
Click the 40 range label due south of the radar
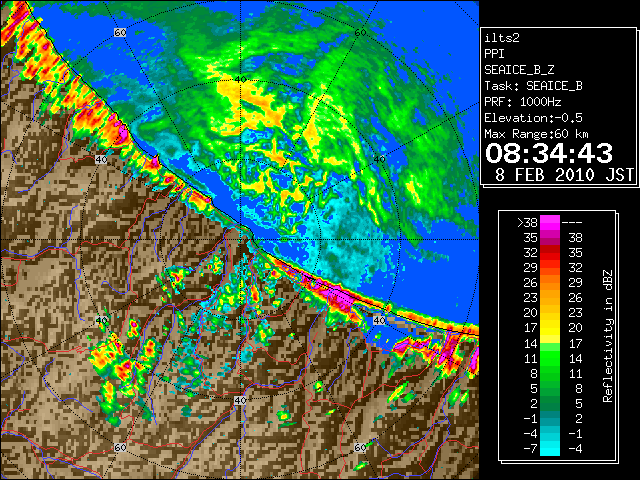tap(240, 400)
